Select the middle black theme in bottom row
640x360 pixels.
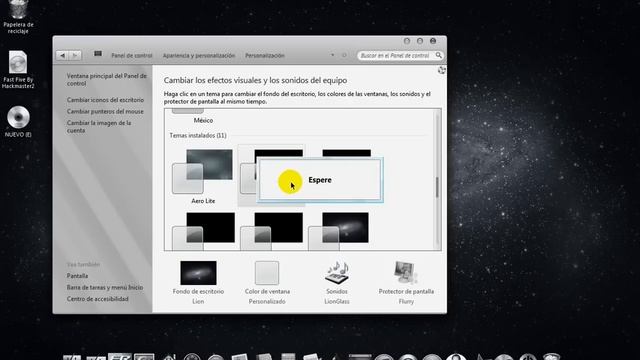click(271, 231)
